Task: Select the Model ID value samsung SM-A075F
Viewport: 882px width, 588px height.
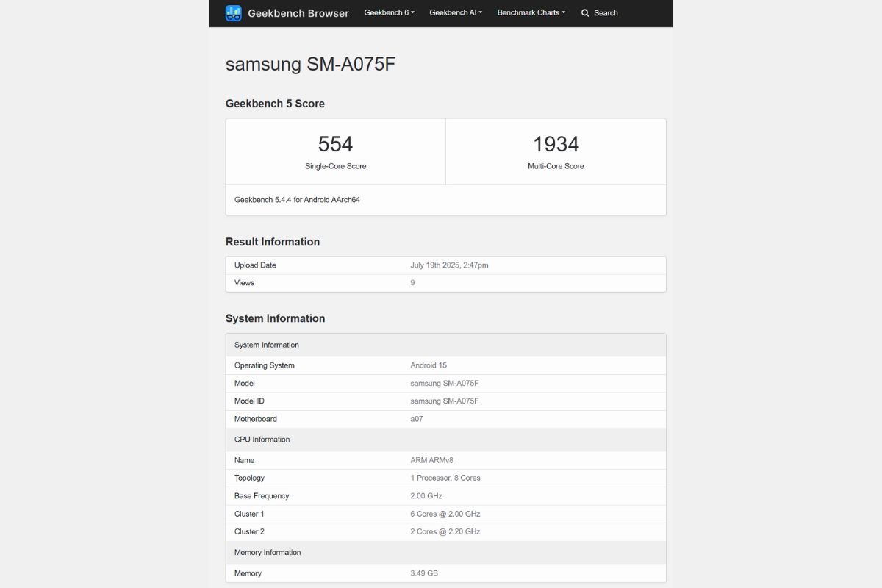Action: click(x=445, y=401)
